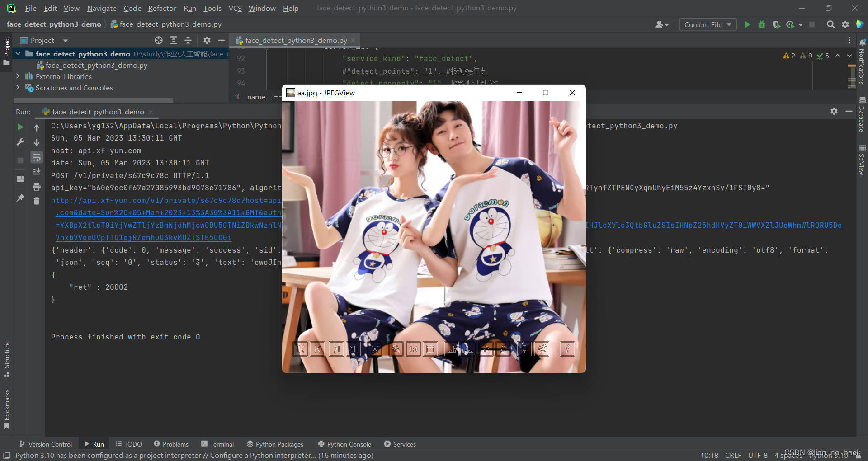Show previous image in JPEGView
The image size is (868, 461).
click(x=318, y=349)
